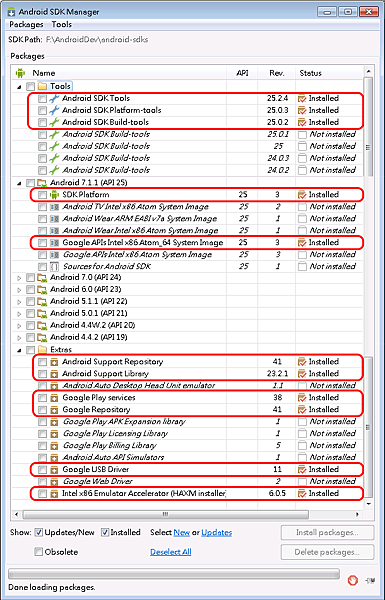Expand the Android 5.1.1 (API 22) group

[x=20, y=302]
